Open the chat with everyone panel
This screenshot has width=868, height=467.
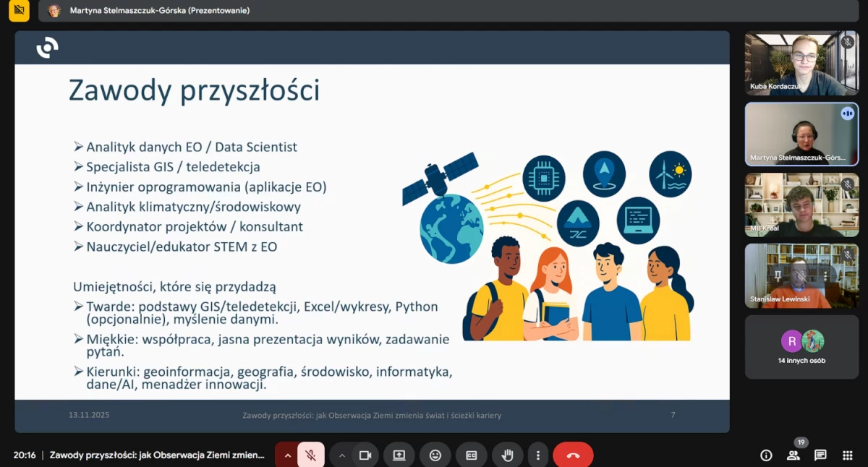click(820, 455)
